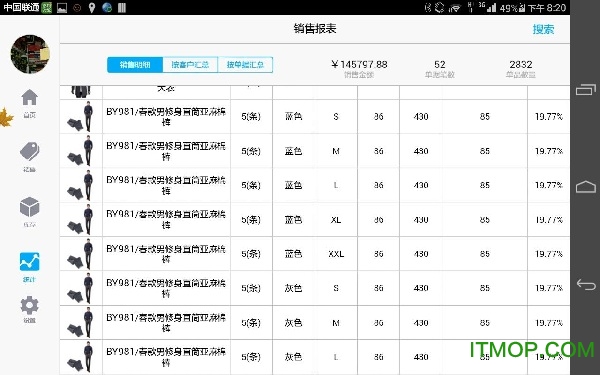The width and height of the screenshot is (600, 375).
Task: Select BY981 product name in 灰色 M row
Action: (x=166, y=323)
